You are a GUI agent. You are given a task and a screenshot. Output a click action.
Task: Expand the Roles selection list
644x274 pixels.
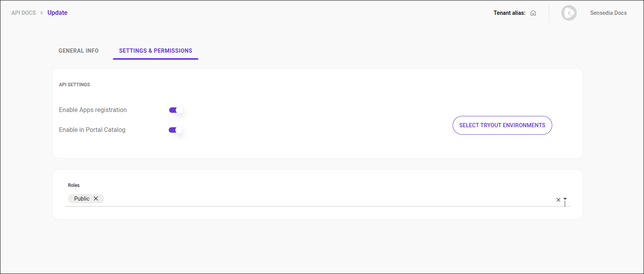tap(565, 199)
